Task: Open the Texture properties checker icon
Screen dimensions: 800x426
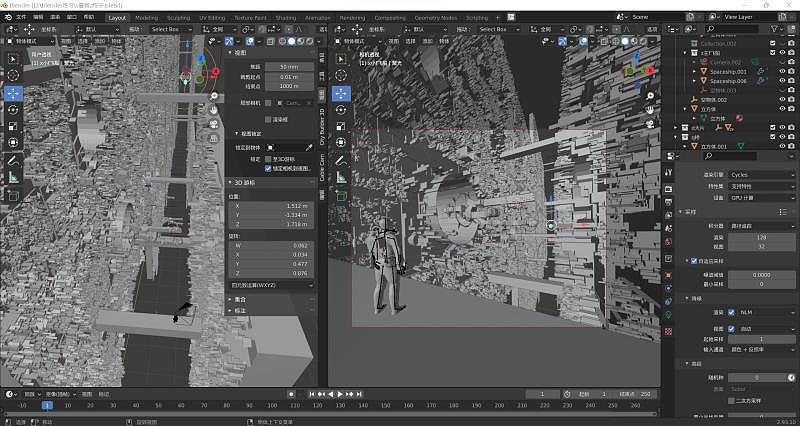Action: [669, 331]
